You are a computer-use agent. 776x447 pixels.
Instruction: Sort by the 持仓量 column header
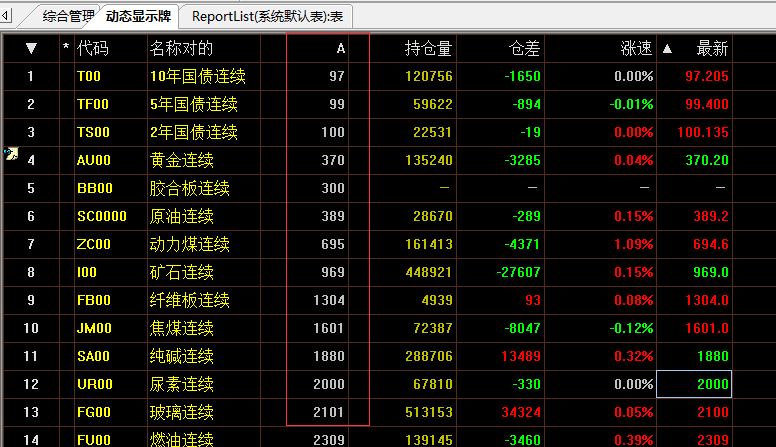[x=428, y=49]
